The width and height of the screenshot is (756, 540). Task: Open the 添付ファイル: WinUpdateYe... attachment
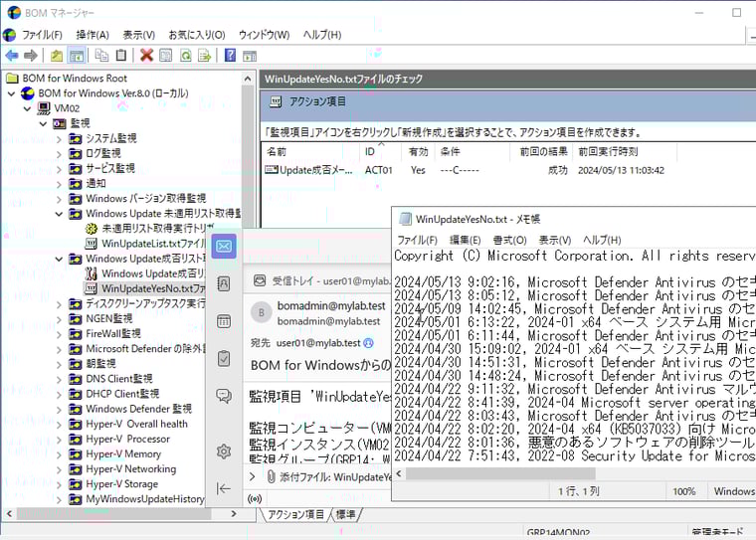pyautogui.click(x=335, y=477)
